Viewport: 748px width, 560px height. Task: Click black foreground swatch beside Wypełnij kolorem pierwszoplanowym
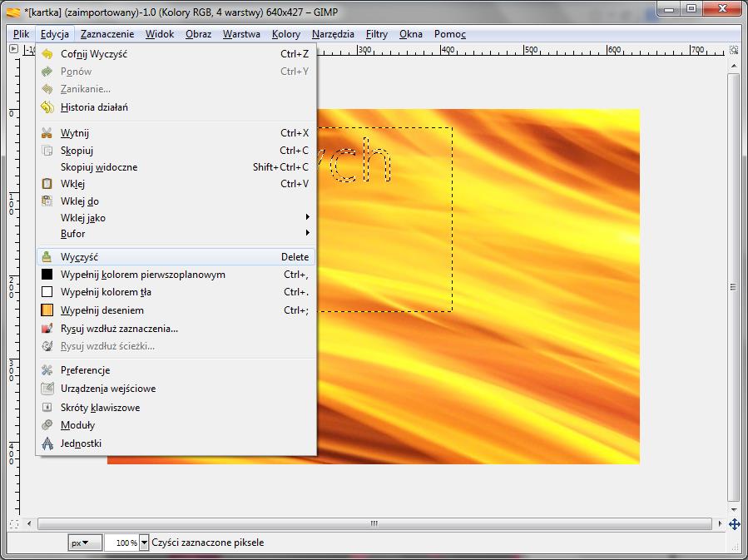tap(47, 275)
